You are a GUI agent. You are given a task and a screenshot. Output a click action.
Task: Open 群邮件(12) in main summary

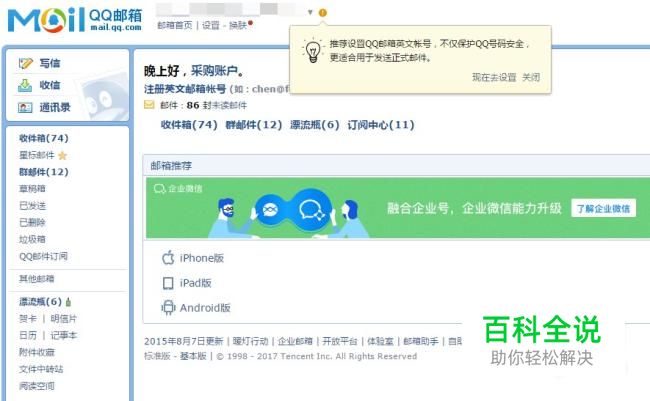click(254, 125)
